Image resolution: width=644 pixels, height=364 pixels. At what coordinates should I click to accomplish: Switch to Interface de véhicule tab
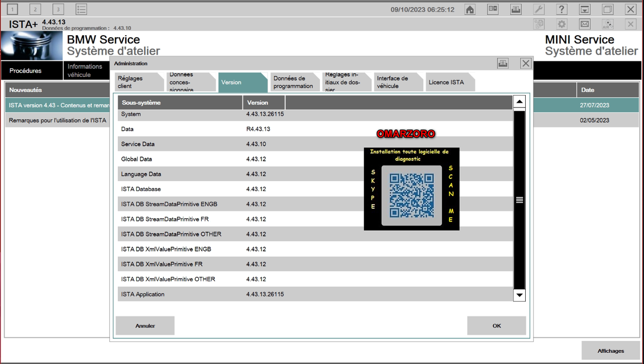click(398, 82)
